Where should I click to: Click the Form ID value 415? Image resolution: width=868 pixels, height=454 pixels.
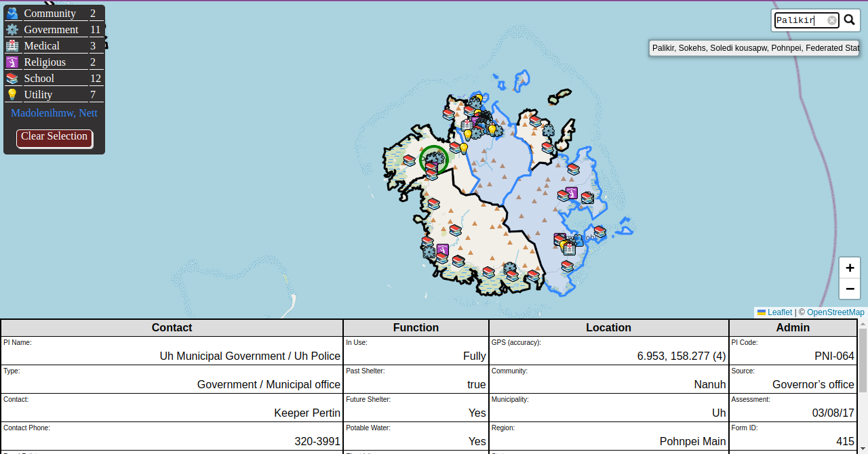click(x=845, y=441)
